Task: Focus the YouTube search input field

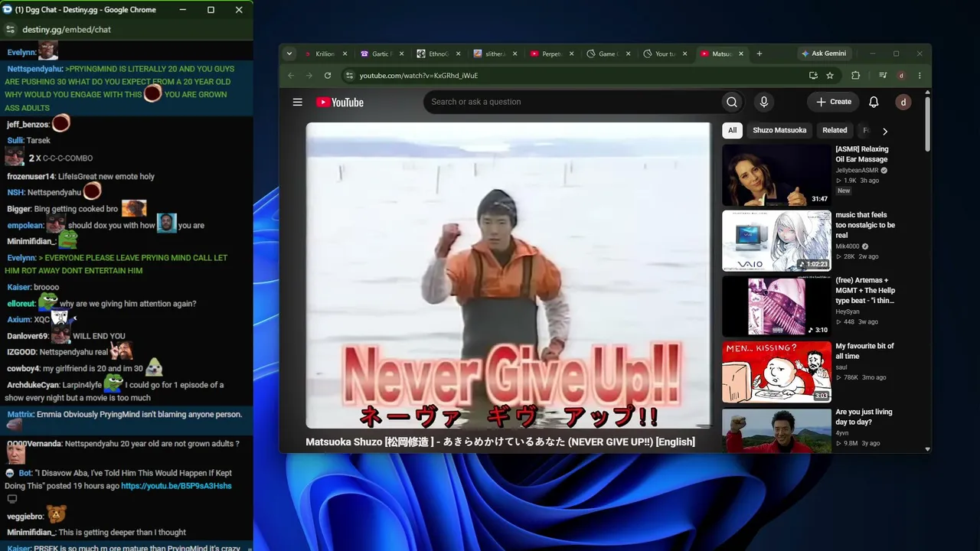Action: coord(570,102)
